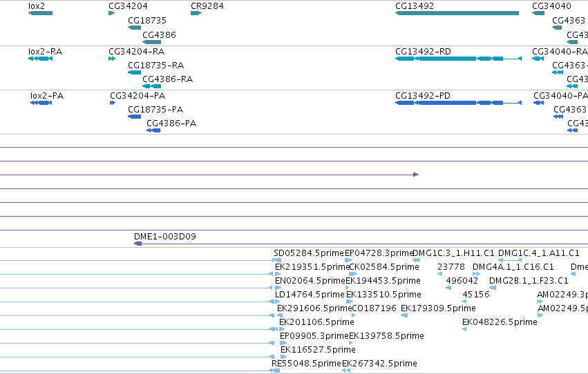Viewport: 588px width, 374px height.
Task: Select DMG2B.1_1.F23.C1 feature
Action: [493, 288]
